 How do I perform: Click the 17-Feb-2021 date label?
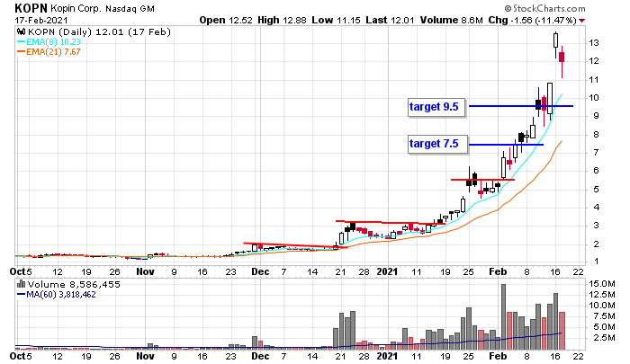[41, 20]
